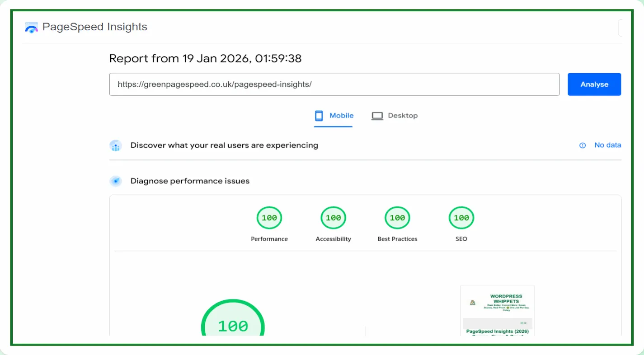Viewport: 644px width, 355px height.
Task: Click the No data info icon
Action: [x=583, y=145]
